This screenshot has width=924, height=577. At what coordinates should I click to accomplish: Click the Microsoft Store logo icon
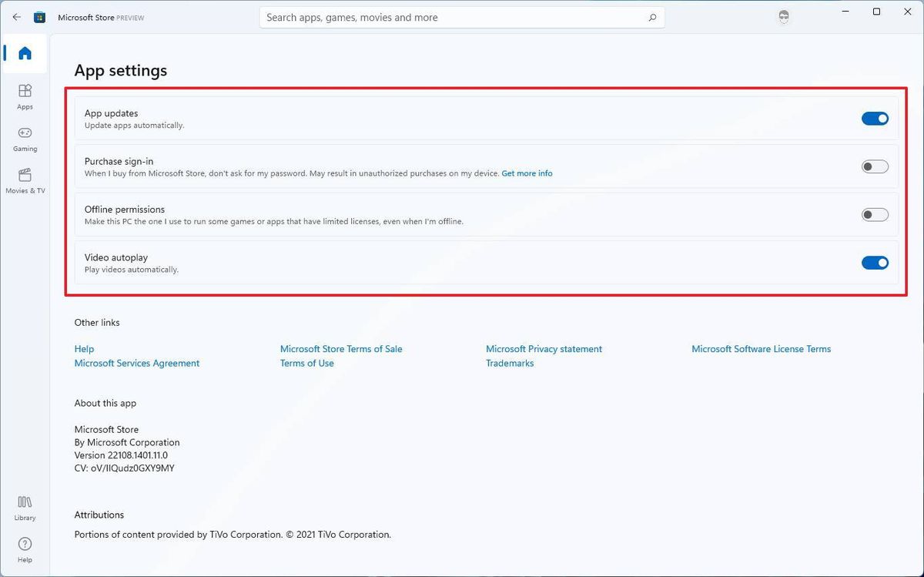coord(39,17)
